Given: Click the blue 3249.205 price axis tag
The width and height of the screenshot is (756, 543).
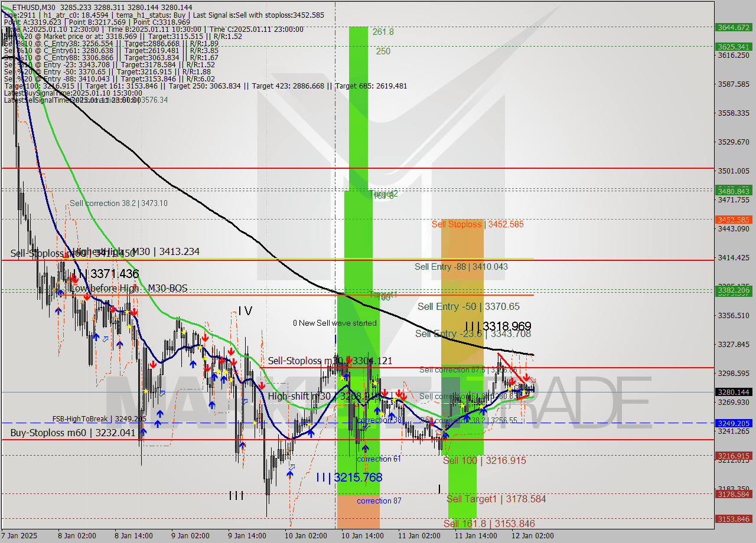Looking at the screenshot, I should click(x=733, y=423).
